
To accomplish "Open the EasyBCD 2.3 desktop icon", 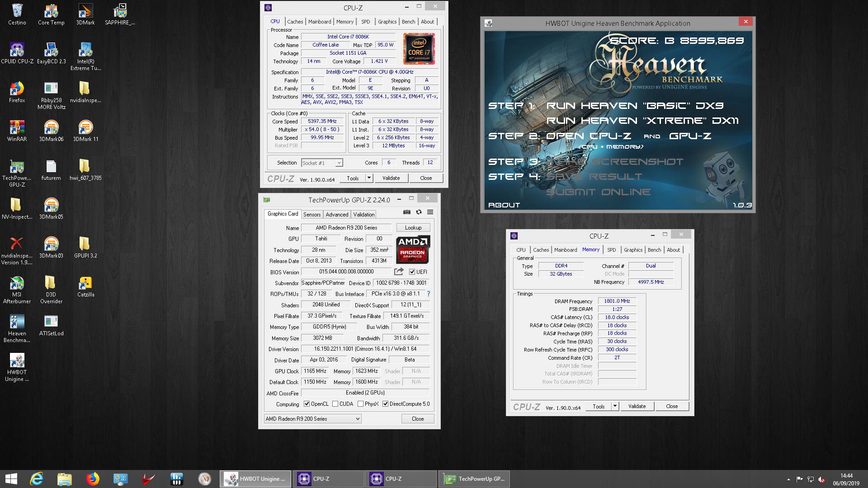I will click(x=51, y=54).
